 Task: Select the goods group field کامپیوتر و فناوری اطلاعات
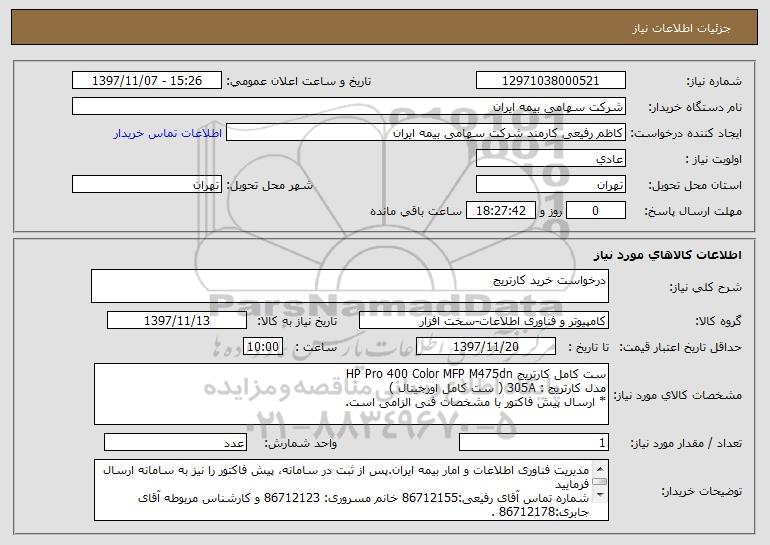(x=484, y=320)
